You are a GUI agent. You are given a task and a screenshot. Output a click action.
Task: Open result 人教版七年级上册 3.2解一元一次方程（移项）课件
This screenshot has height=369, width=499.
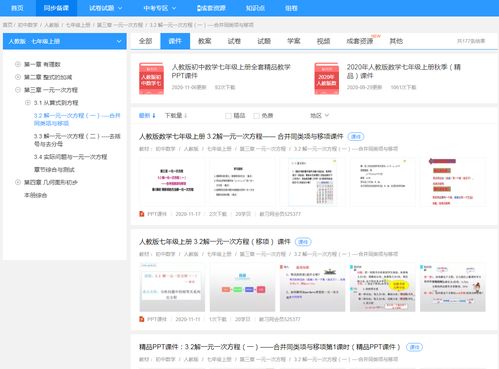tap(215, 242)
